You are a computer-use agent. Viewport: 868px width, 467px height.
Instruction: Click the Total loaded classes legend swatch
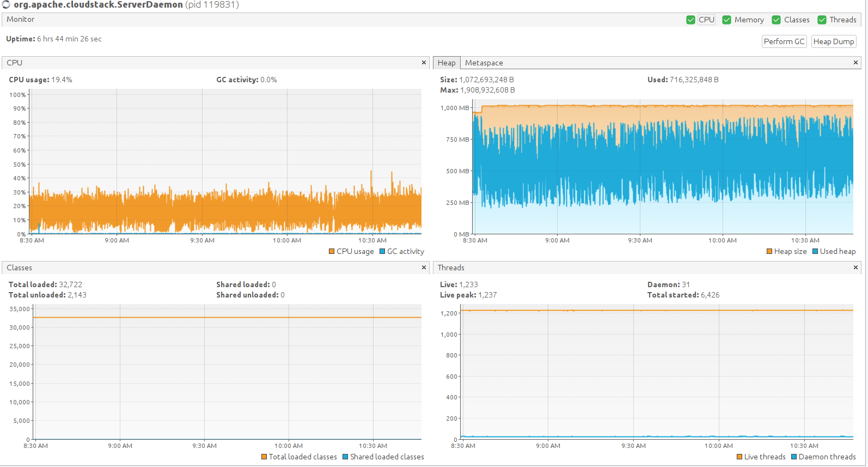pos(264,457)
